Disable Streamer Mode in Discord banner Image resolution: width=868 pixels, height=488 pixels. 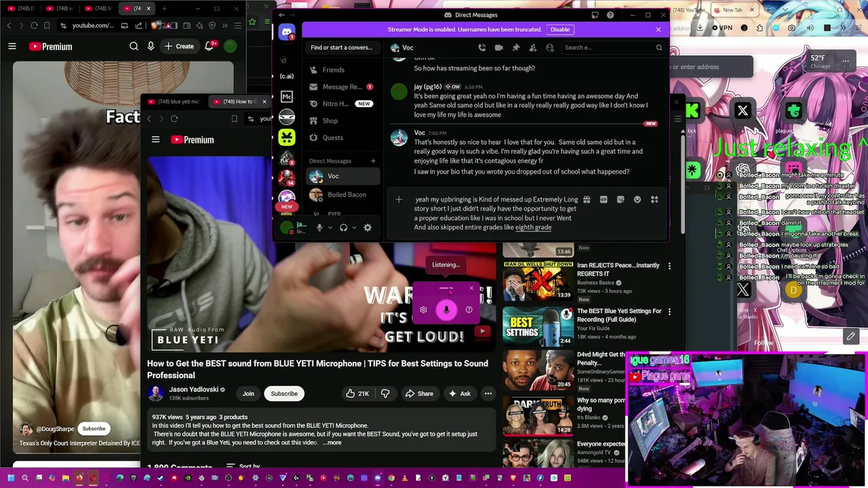(560, 29)
